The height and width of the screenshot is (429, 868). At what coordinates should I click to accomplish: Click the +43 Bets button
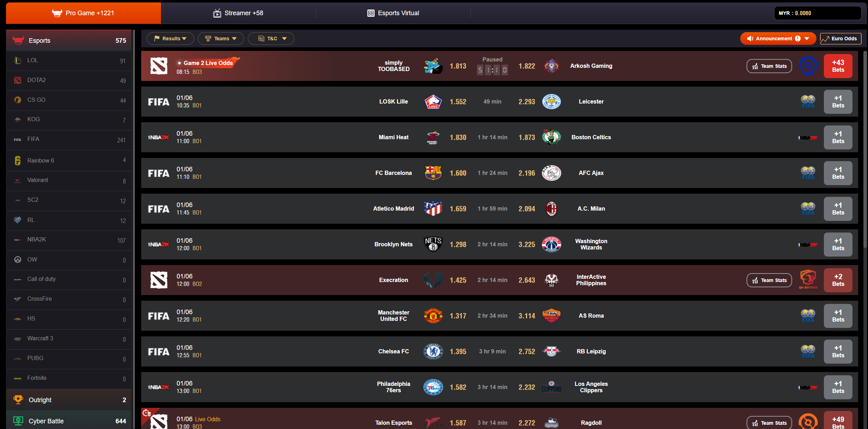pos(838,66)
